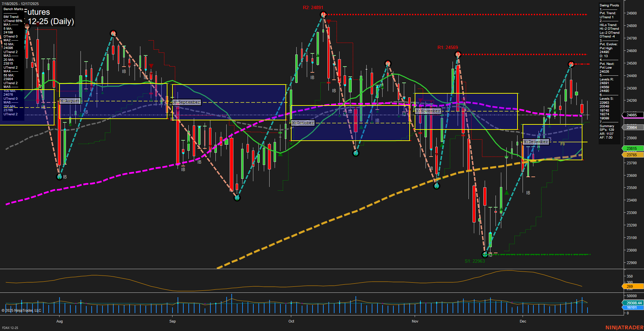Click the green 23815 price marker
The width and height of the screenshot is (644, 331).
(631, 148)
